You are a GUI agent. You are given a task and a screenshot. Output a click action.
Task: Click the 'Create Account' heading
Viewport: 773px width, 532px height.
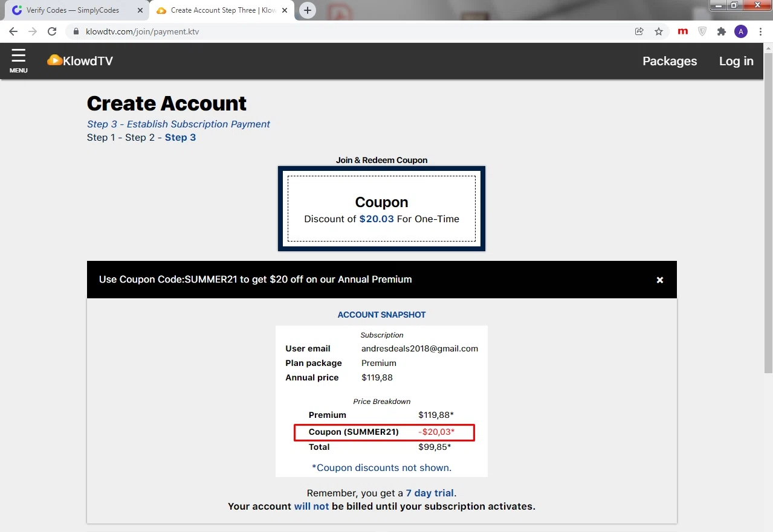167,103
